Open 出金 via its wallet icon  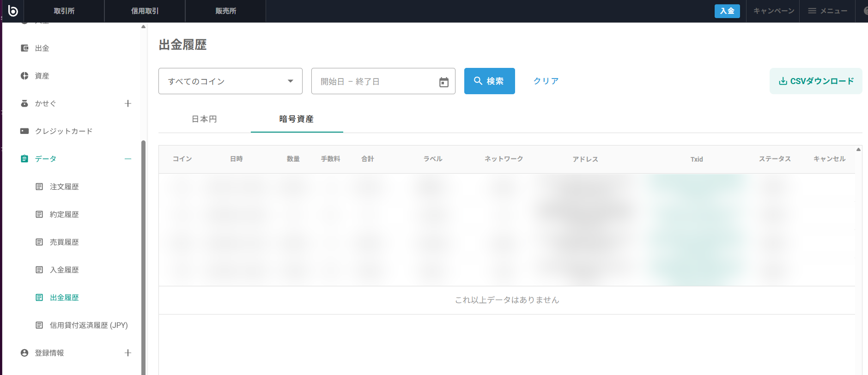coord(24,48)
